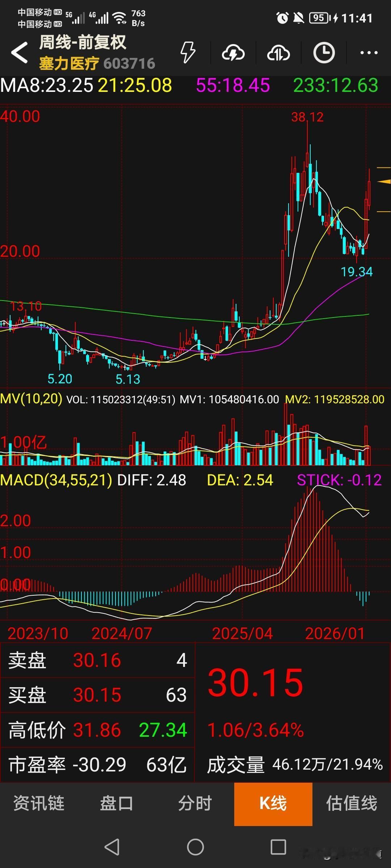Tap the back arrow icon
This screenshot has width=391, height=868.
(x=20, y=53)
